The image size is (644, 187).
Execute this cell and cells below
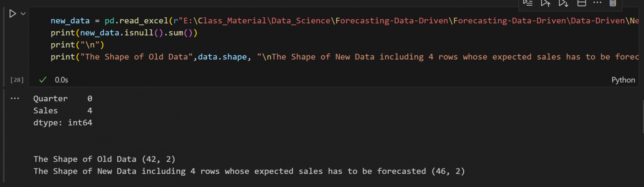tap(563, 3)
